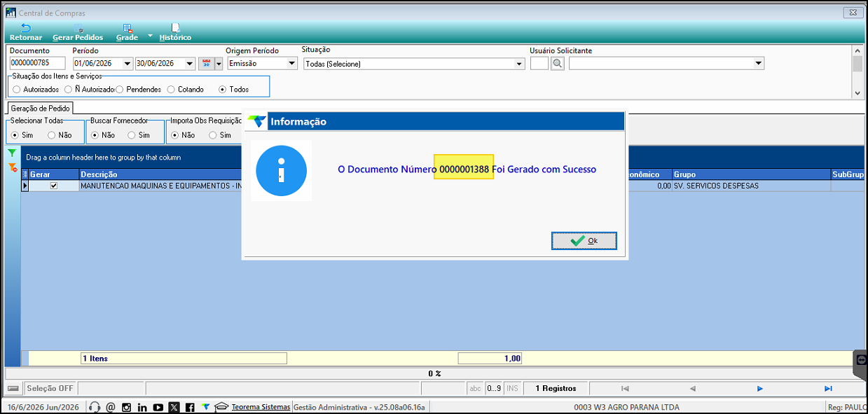This screenshot has width=868, height=414.
Task: Click the Retornar back-arrow toolbar icon
Action: point(25,28)
